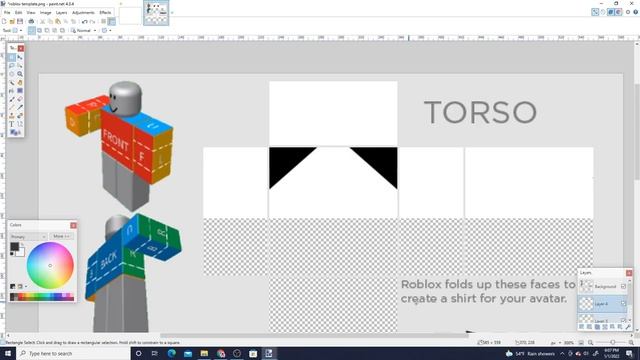
Task: Add a new layer in Layers panel
Action: tap(581, 327)
